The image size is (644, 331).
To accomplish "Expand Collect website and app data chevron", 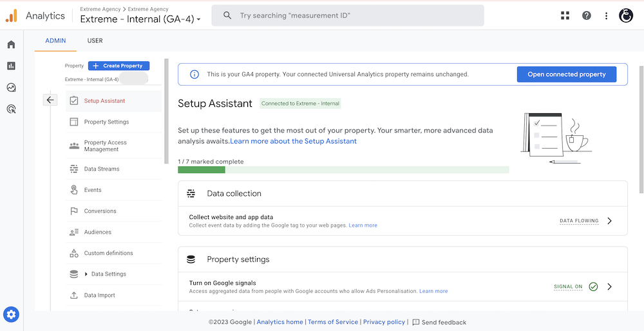I will 609,221.
